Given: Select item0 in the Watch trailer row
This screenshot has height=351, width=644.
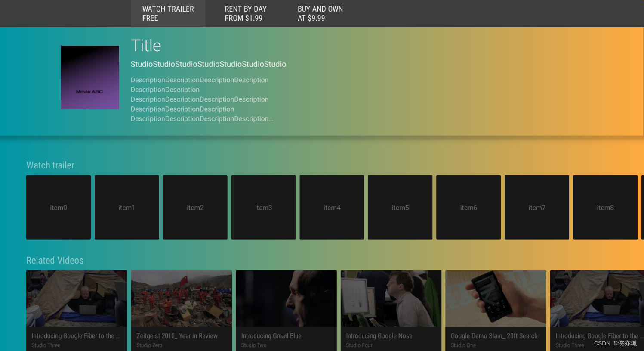Looking at the screenshot, I should pos(59,207).
